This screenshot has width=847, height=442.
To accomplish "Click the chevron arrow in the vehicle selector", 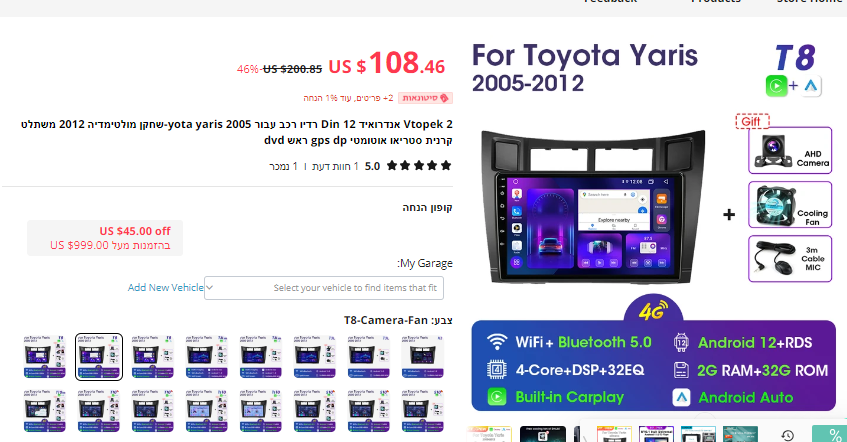I will [x=210, y=288].
